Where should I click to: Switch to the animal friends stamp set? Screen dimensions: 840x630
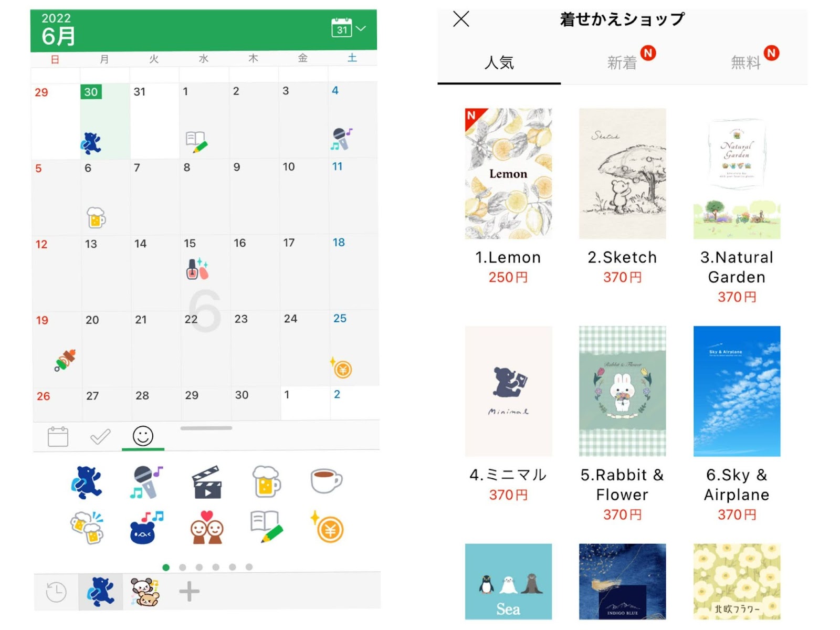tap(145, 592)
